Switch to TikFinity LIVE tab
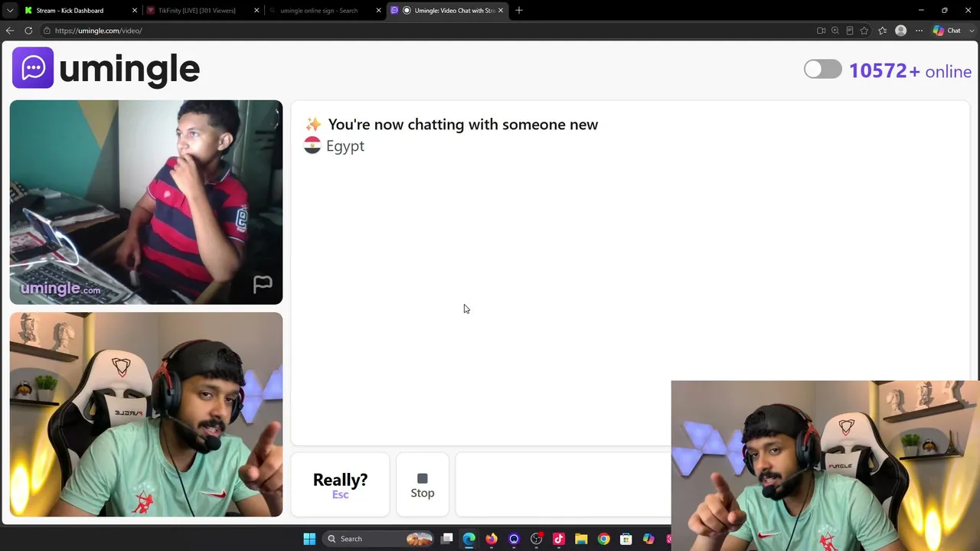 coord(203,11)
